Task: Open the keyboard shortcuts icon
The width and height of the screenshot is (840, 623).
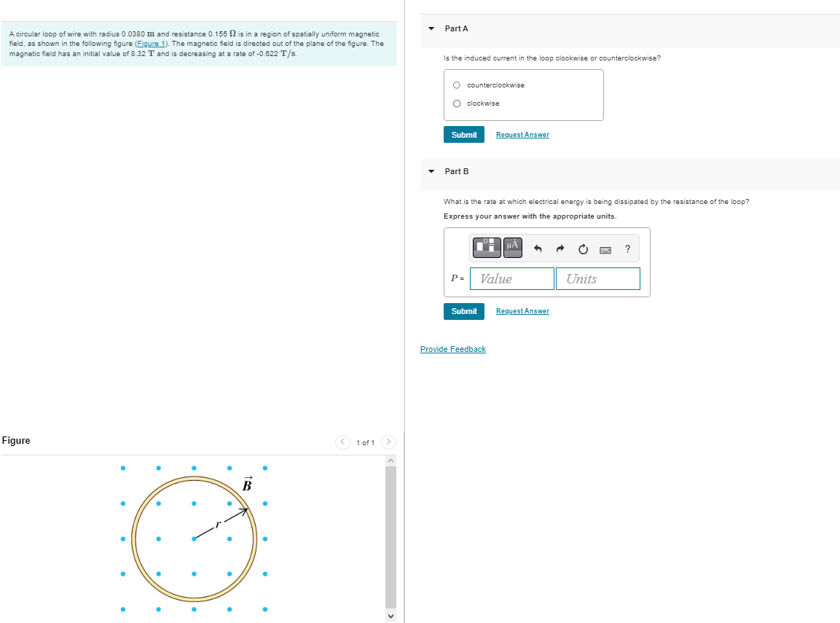Action: pos(605,248)
